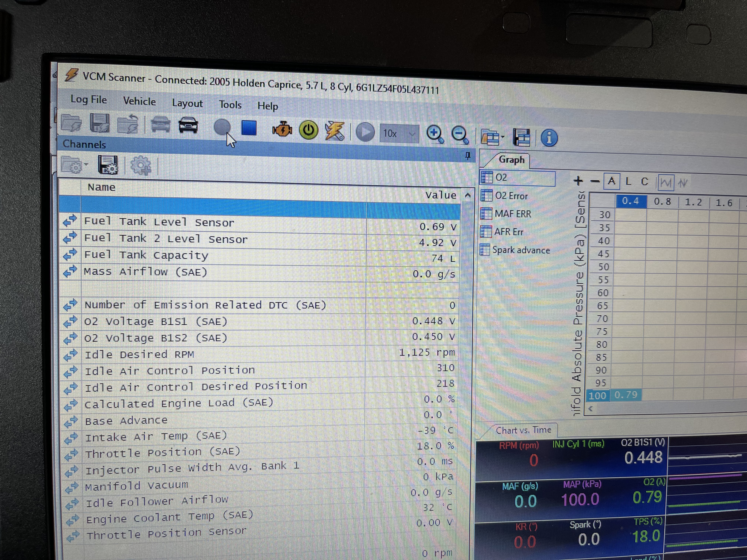Open the lightning bolt wrench tool icon
This screenshot has width=747, height=560.
pyautogui.click(x=334, y=131)
